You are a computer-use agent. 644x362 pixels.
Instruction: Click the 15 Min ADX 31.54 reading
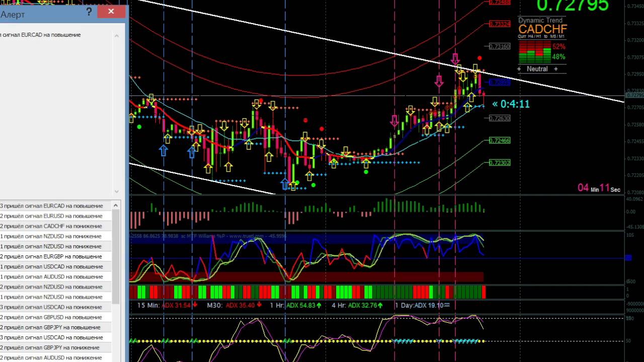coord(168,305)
